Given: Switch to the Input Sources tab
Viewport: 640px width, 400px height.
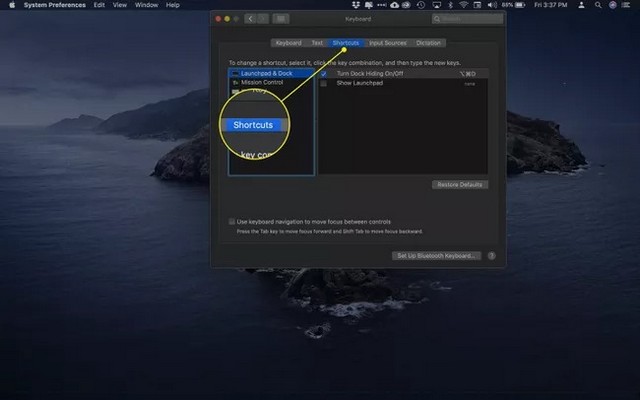Looking at the screenshot, I should tap(387, 43).
